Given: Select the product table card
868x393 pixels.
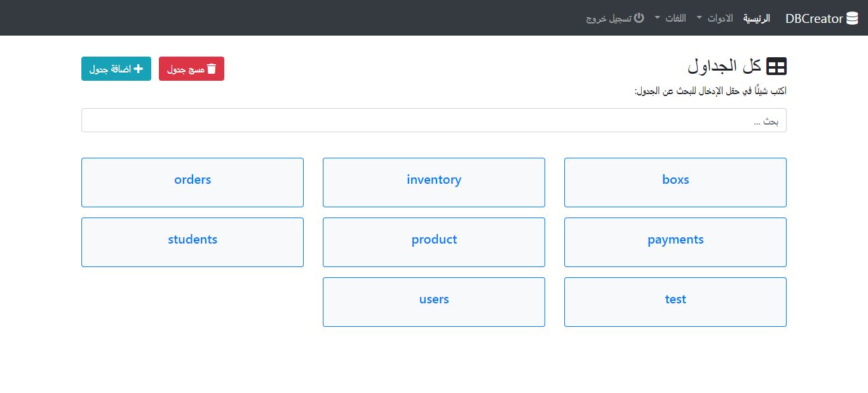Looking at the screenshot, I should click(434, 242).
